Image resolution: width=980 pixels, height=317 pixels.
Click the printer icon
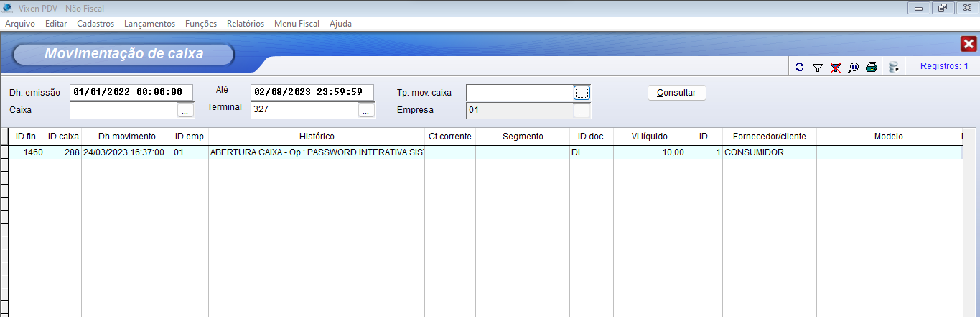pyautogui.click(x=871, y=68)
